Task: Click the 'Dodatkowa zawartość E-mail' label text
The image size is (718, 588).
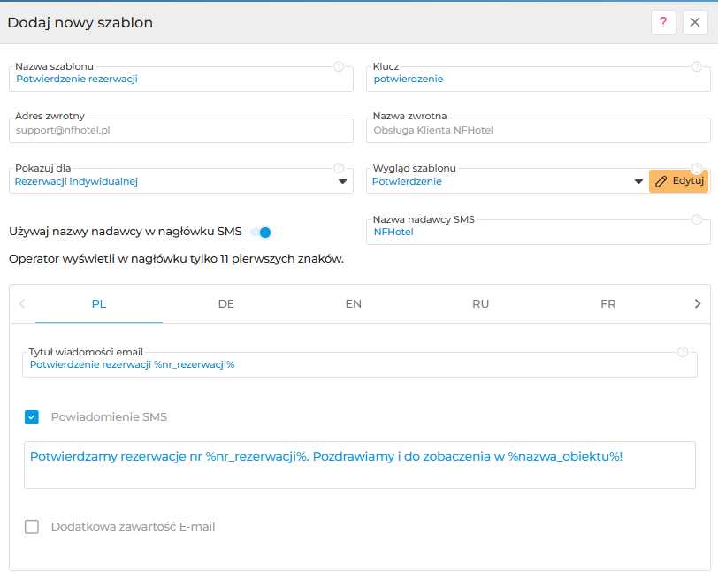Action: (x=133, y=527)
